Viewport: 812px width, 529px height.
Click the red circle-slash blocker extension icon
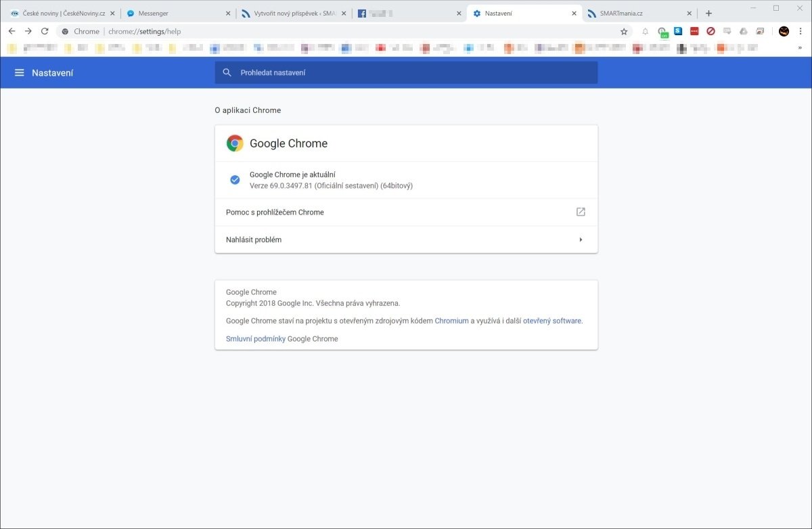coord(710,31)
